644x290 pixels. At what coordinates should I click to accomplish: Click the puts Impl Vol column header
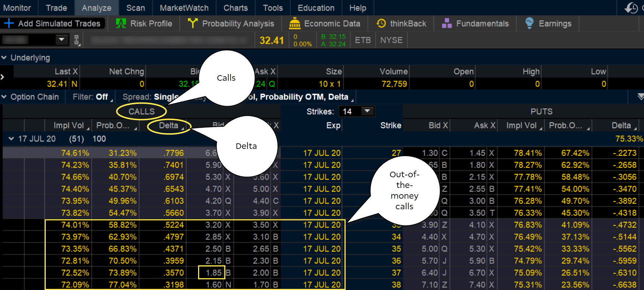tap(521, 125)
